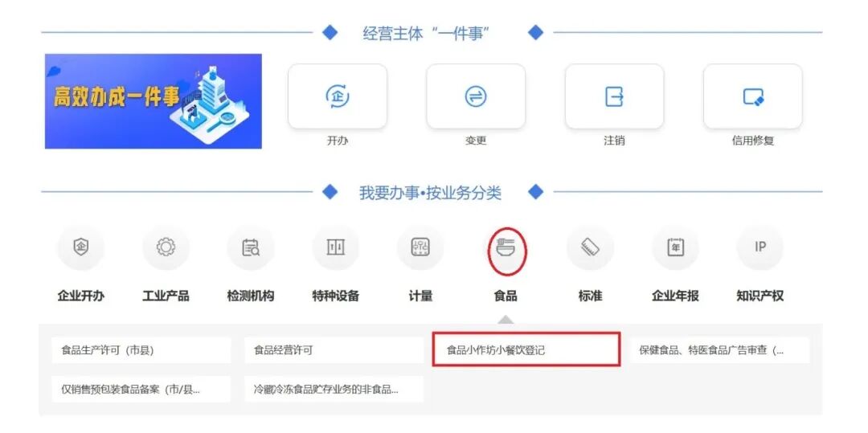
Task: Open 仅销售预包装食品备案 item
Action: click(141, 390)
